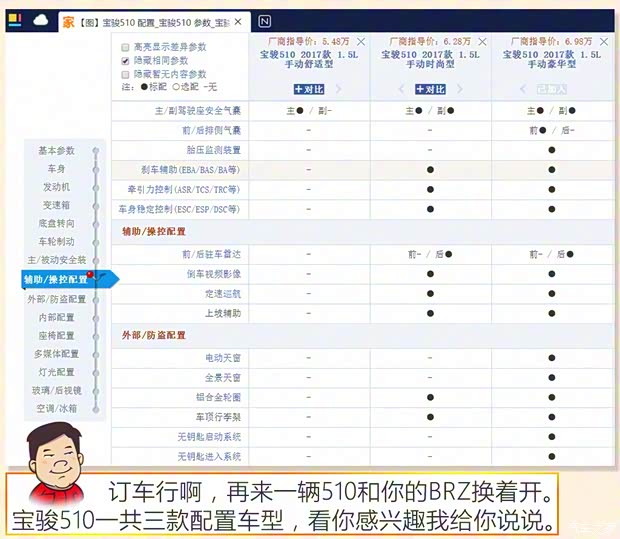Viewport: 620px width, 539px height.
Task: Open 空调/冰箱 section in sidebar
Action: click(x=57, y=408)
